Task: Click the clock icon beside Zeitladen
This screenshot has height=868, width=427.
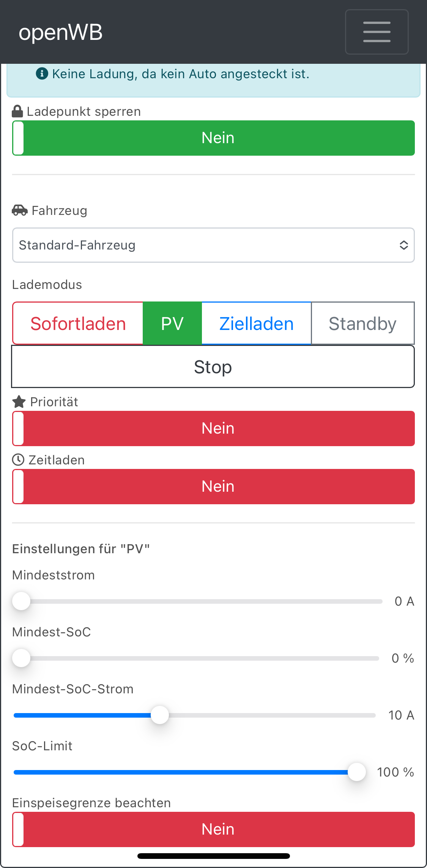Action: coord(18,460)
